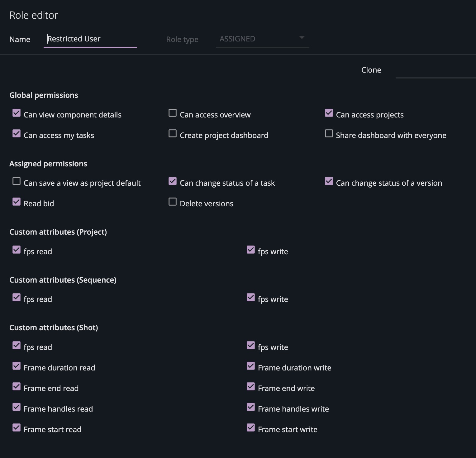Disable Frame start write permission
The height and width of the screenshot is (458, 476).
251,427
